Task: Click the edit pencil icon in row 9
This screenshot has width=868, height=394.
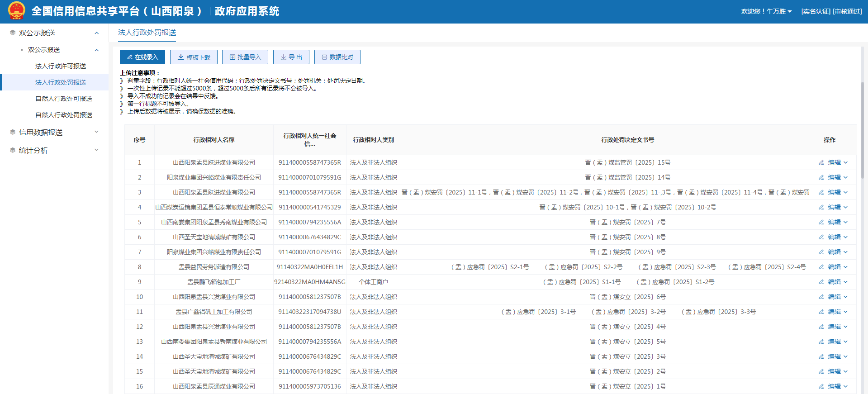Action: [821, 282]
